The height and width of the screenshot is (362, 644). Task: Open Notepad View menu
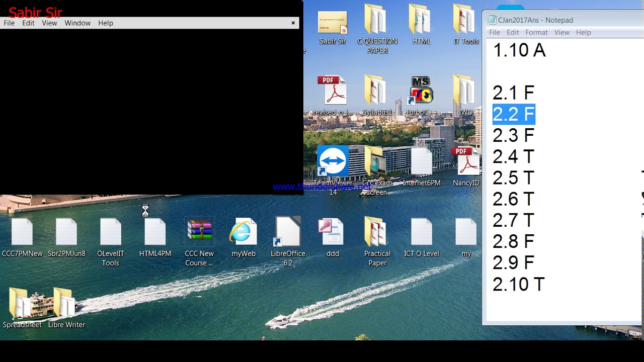point(561,32)
